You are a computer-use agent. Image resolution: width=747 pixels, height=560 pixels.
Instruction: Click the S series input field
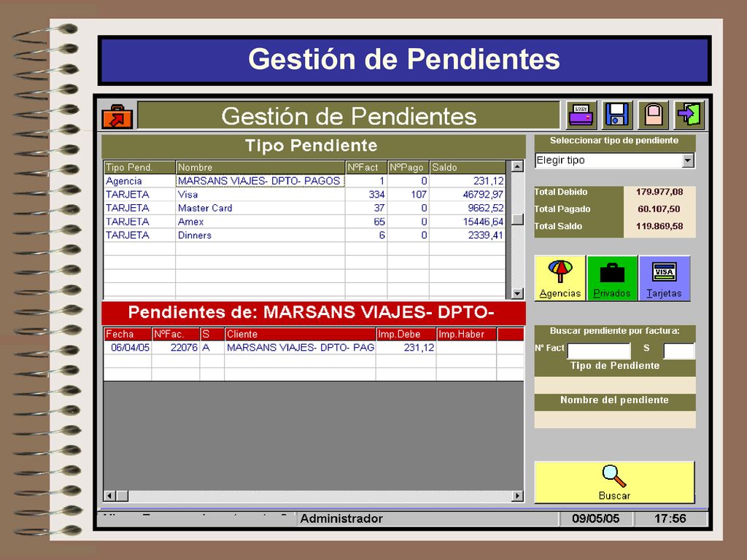[x=679, y=351]
